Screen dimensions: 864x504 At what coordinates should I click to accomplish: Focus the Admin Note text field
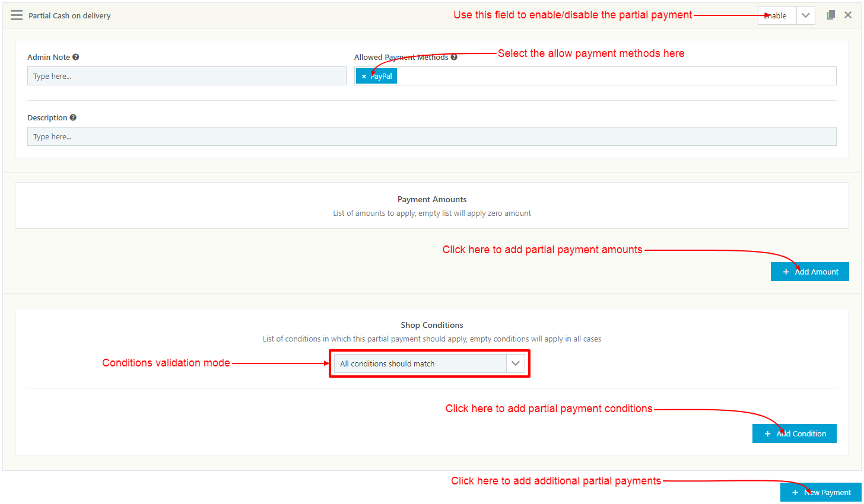[x=186, y=76]
